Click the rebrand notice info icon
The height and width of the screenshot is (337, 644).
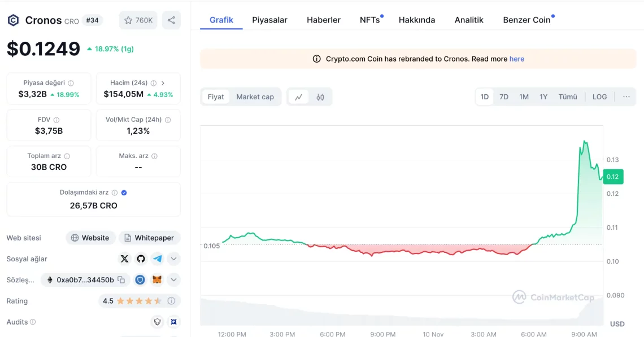(317, 59)
